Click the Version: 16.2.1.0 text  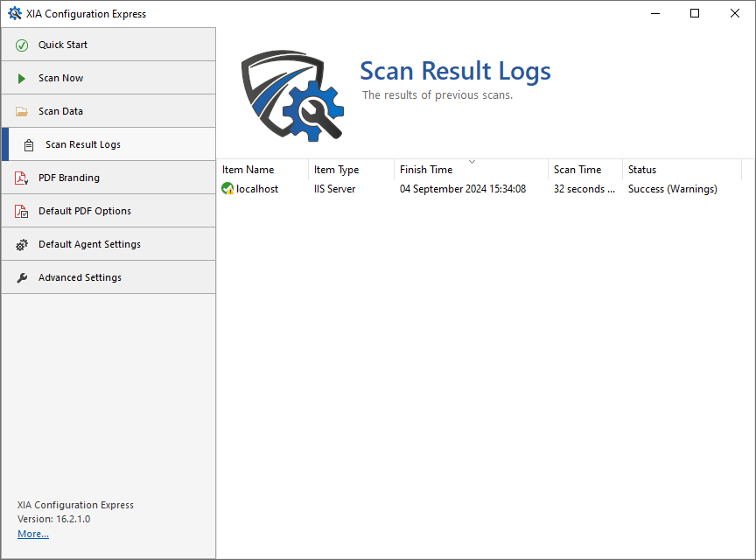click(x=53, y=519)
